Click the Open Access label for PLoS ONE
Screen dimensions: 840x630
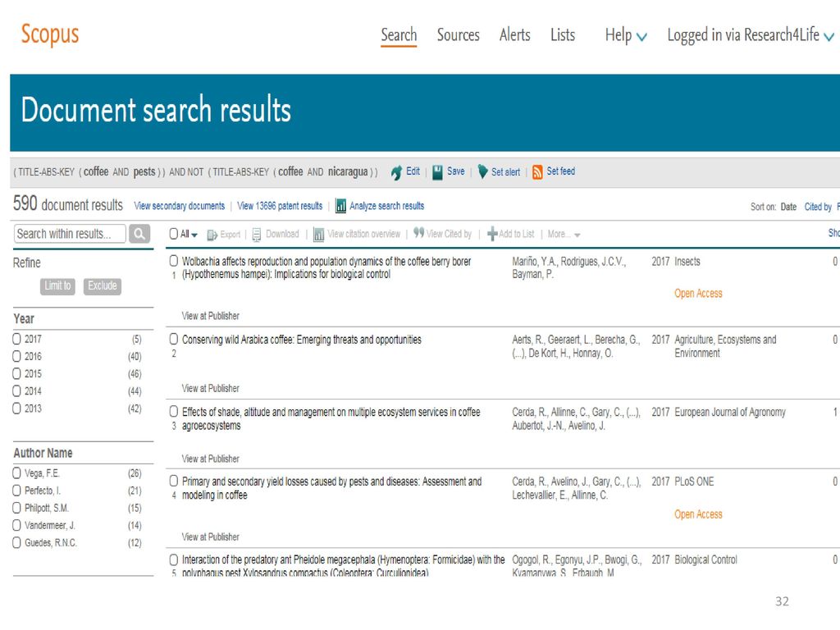coord(699,514)
